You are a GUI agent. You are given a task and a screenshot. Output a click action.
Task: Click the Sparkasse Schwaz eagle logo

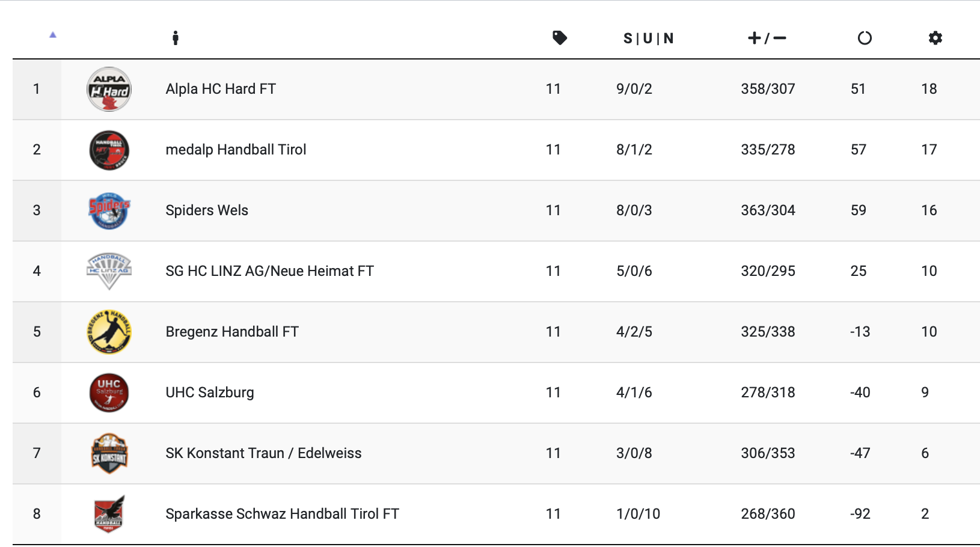(109, 514)
